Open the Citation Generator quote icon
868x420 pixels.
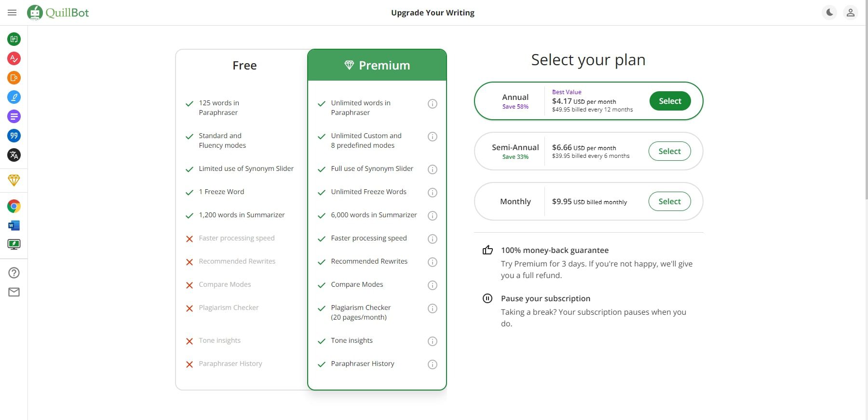coord(14,136)
